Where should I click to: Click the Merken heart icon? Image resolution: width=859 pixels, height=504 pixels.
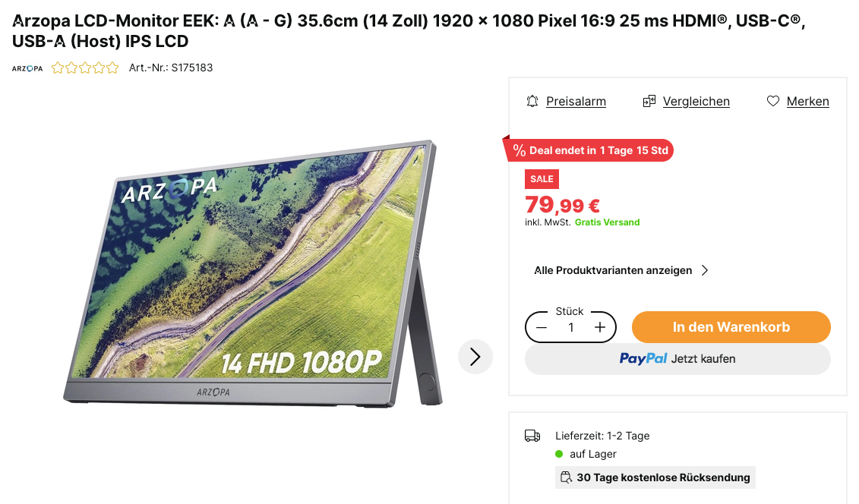click(x=773, y=101)
